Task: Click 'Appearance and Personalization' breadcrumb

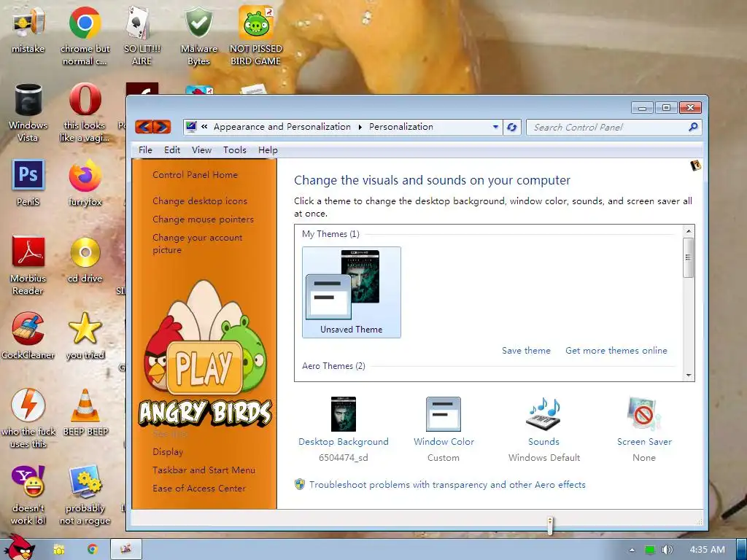Action: pyautogui.click(x=282, y=127)
